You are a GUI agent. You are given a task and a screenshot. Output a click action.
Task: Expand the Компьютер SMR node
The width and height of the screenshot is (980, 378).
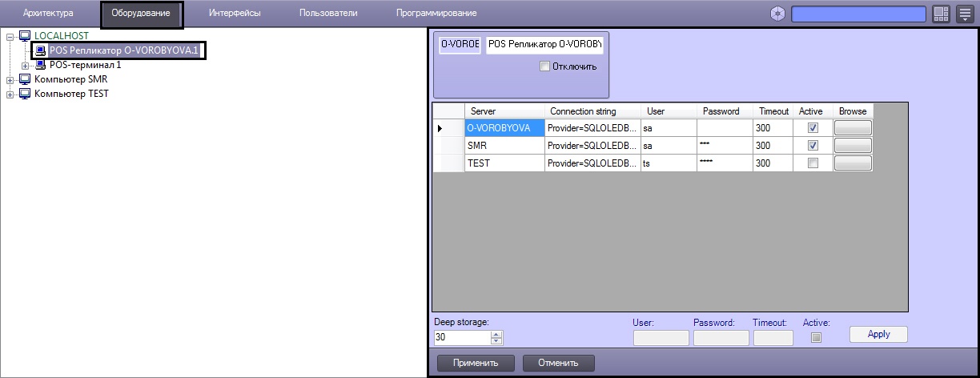point(10,79)
